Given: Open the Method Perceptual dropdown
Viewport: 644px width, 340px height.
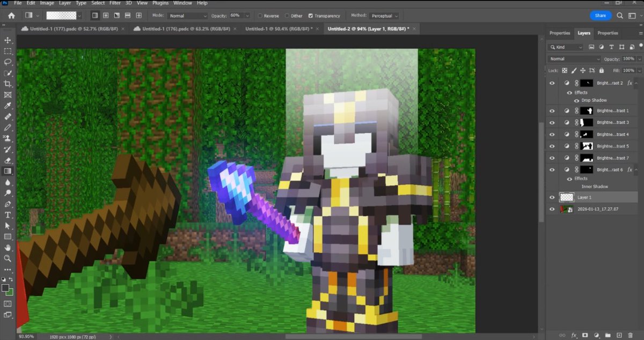Looking at the screenshot, I should pyautogui.click(x=384, y=16).
